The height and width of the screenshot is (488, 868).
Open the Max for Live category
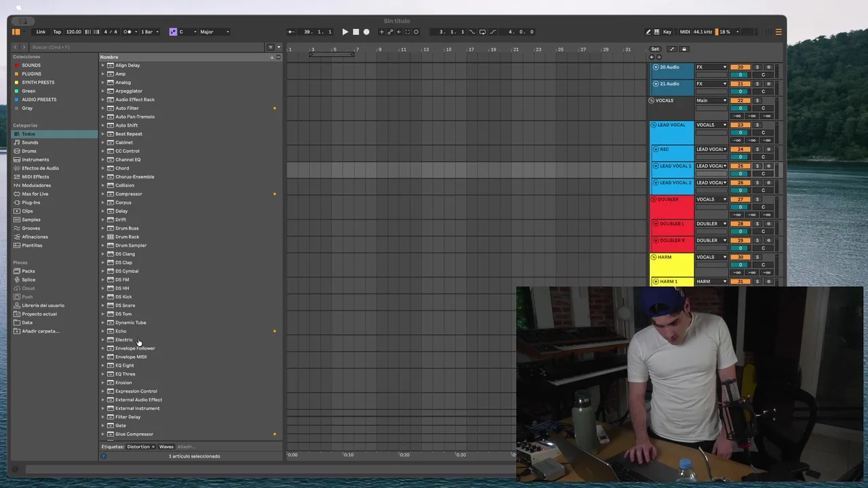(35, 194)
